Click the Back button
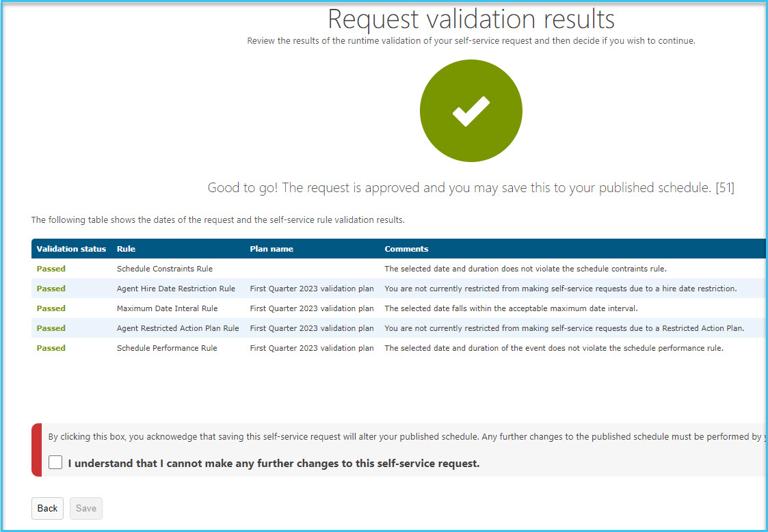 [47, 508]
